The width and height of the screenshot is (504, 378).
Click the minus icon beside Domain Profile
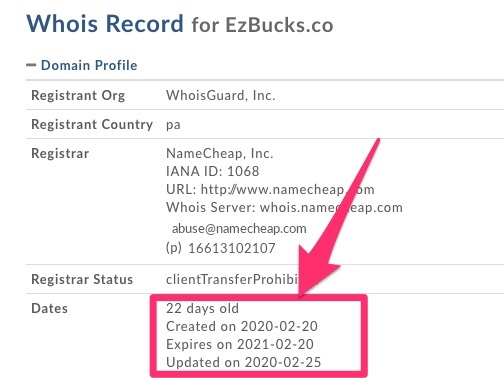pyautogui.click(x=31, y=65)
